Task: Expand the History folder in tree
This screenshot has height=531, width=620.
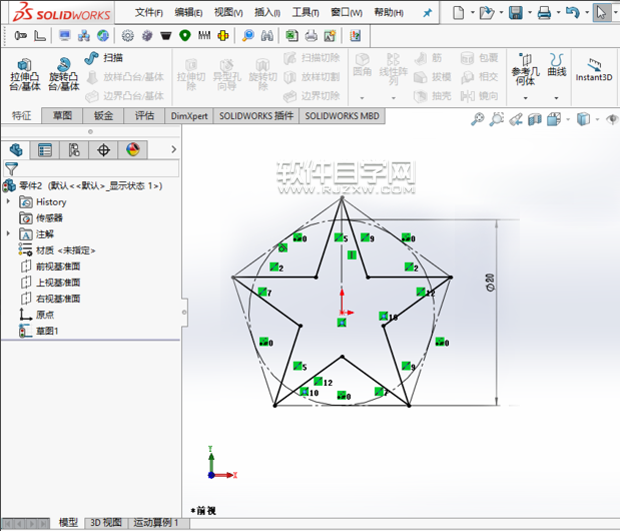Action: coord(9,202)
